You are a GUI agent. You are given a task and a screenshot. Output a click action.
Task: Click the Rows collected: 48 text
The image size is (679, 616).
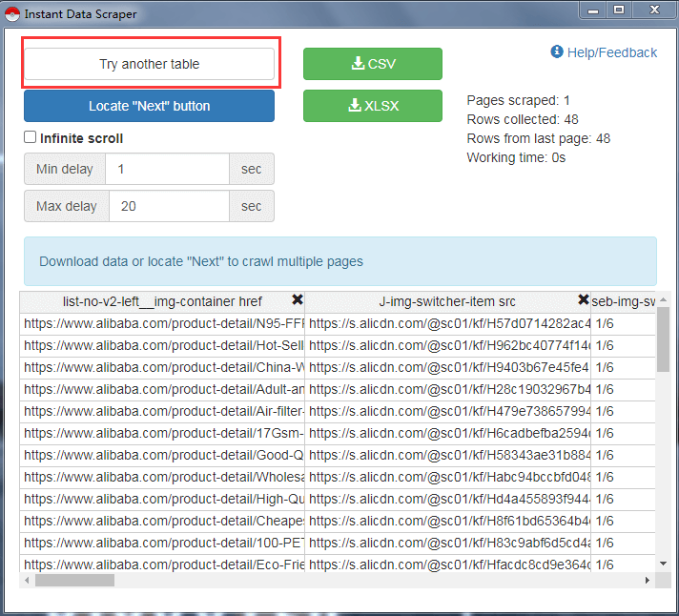tap(523, 119)
